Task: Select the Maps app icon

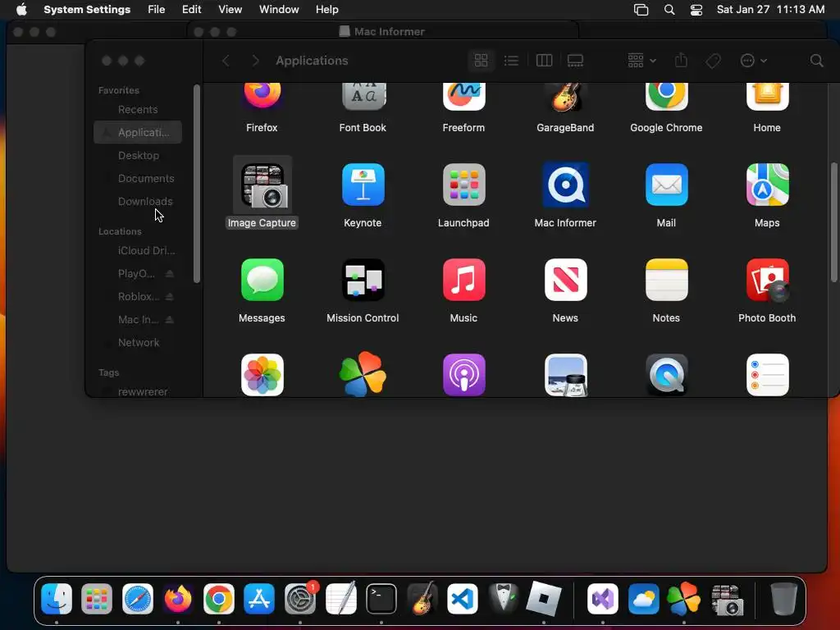Action: (767, 185)
